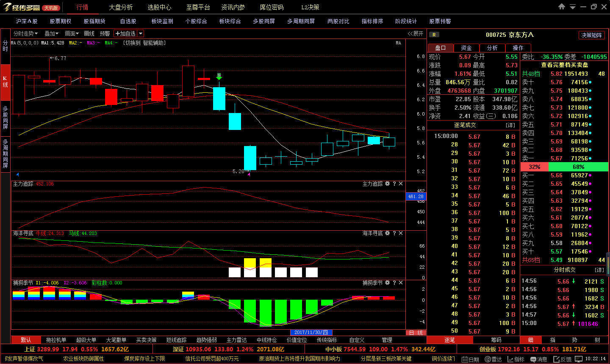Open the 雷达 radar tool in status bar
Screen dimensions: 610x364
pos(493,359)
